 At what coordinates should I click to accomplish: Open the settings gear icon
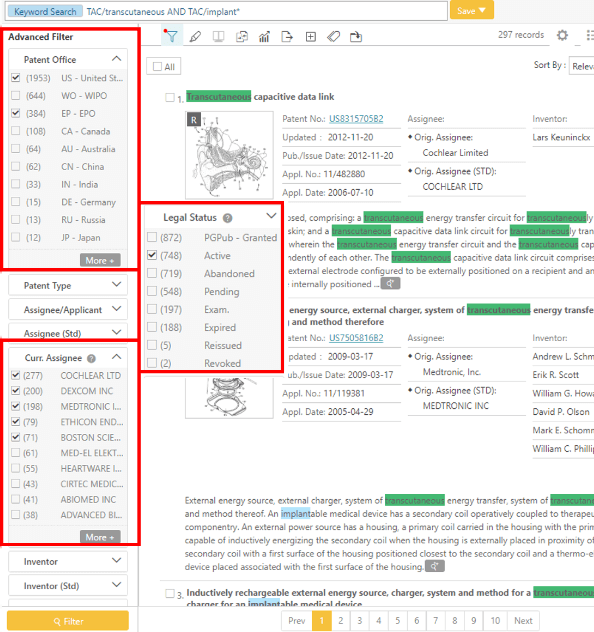coord(562,35)
